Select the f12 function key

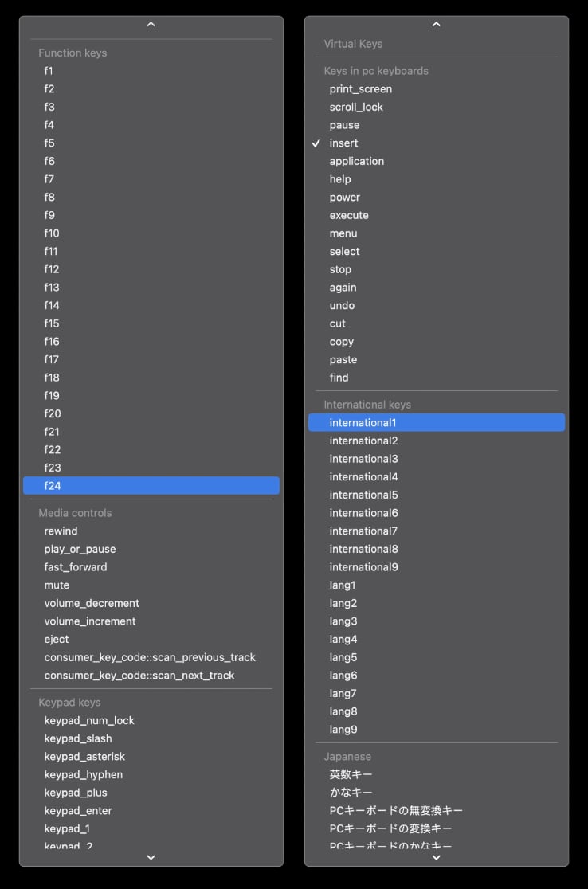point(51,268)
